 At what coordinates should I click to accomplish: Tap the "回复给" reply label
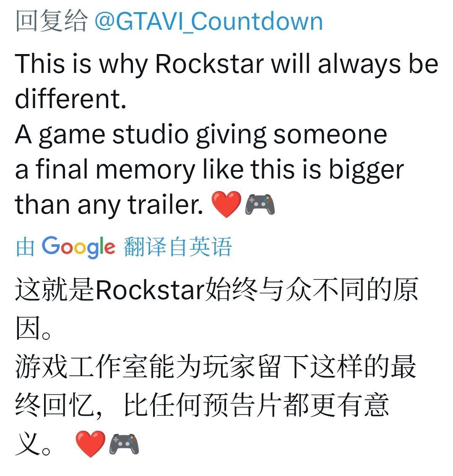(51, 21)
